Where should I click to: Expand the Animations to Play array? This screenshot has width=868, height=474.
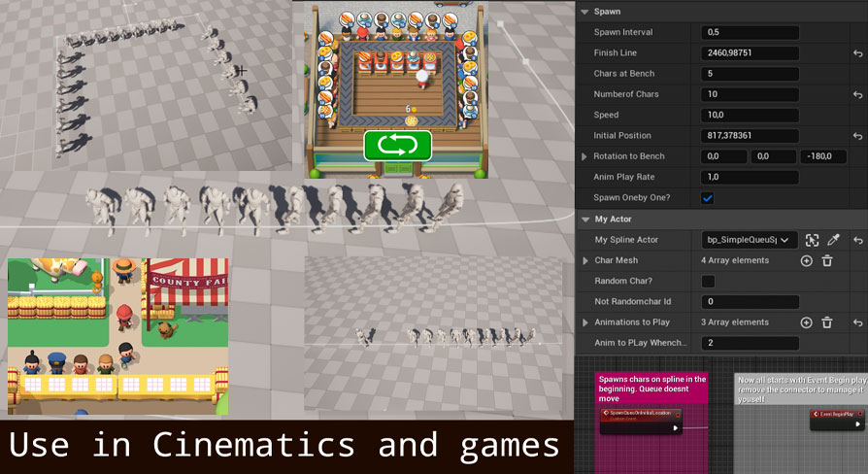(585, 322)
